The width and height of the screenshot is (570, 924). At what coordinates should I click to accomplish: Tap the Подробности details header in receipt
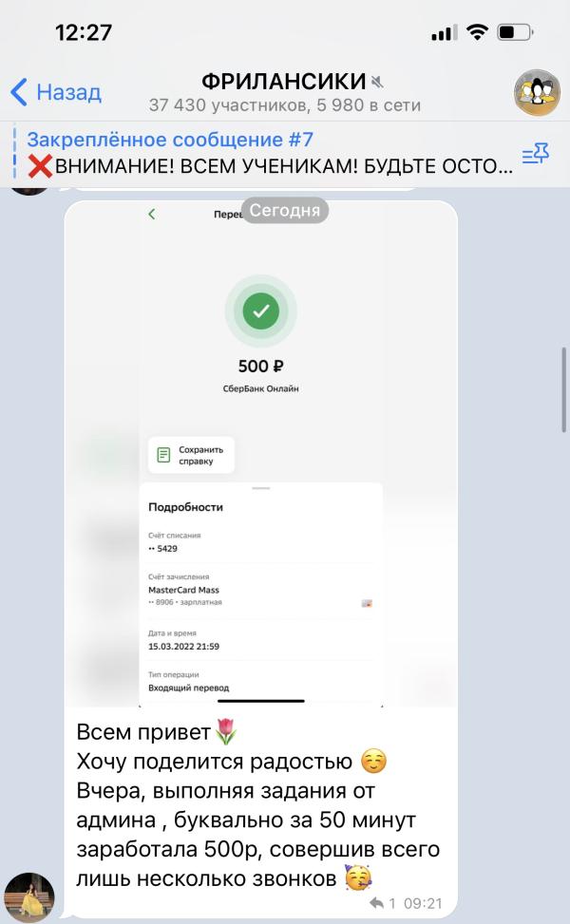click(185, 507)
